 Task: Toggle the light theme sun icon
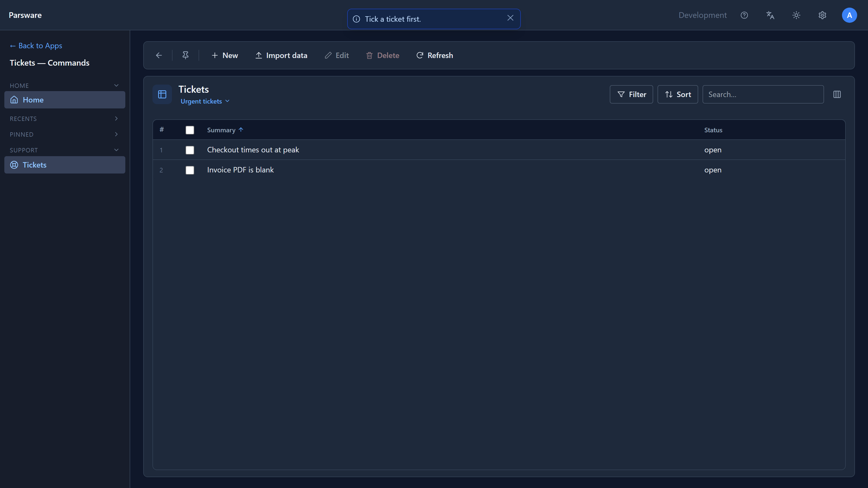(796, 15)
